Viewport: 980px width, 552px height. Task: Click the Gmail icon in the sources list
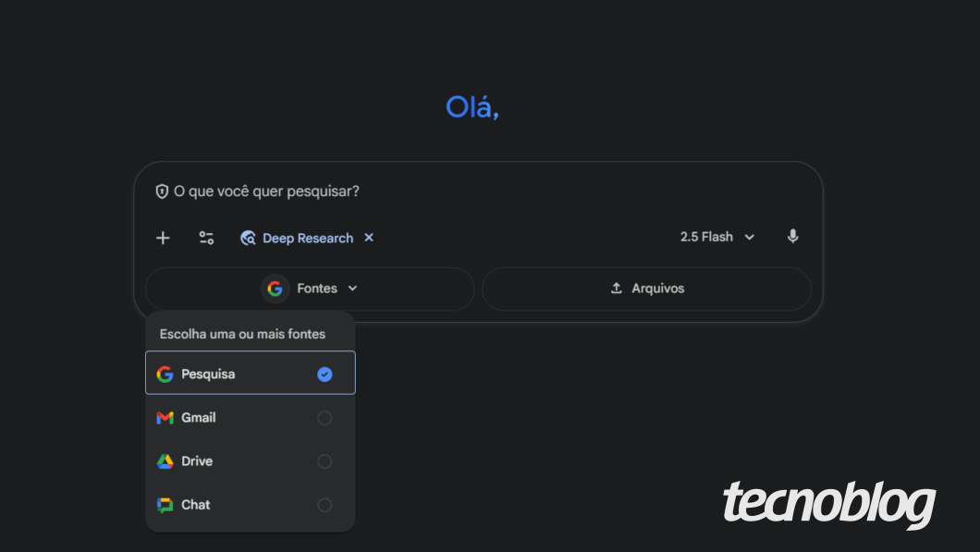point(165,417)
